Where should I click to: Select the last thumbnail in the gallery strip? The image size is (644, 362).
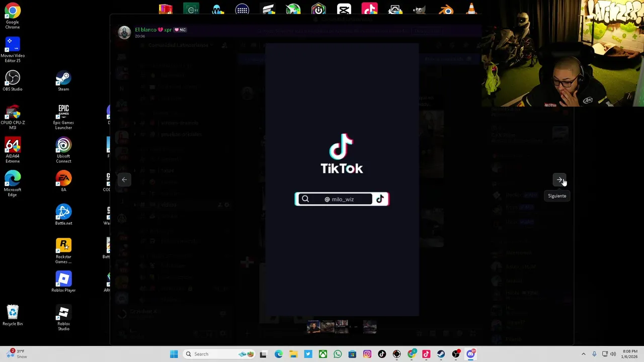[x=370, y=327]
